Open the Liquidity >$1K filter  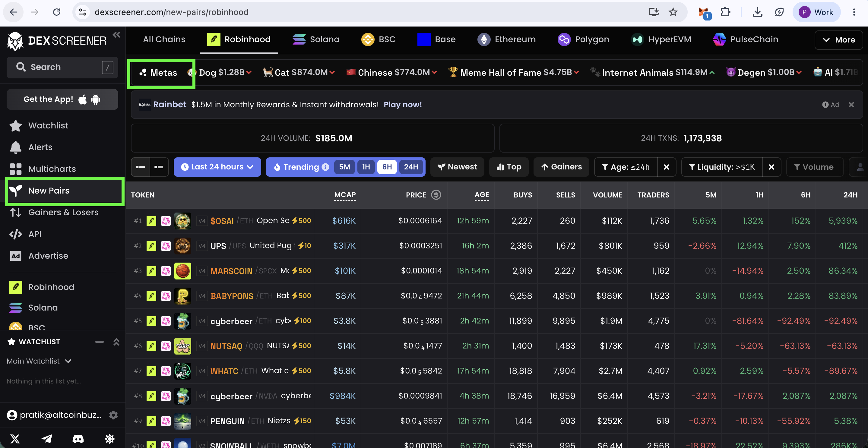(x=722, y=167)
